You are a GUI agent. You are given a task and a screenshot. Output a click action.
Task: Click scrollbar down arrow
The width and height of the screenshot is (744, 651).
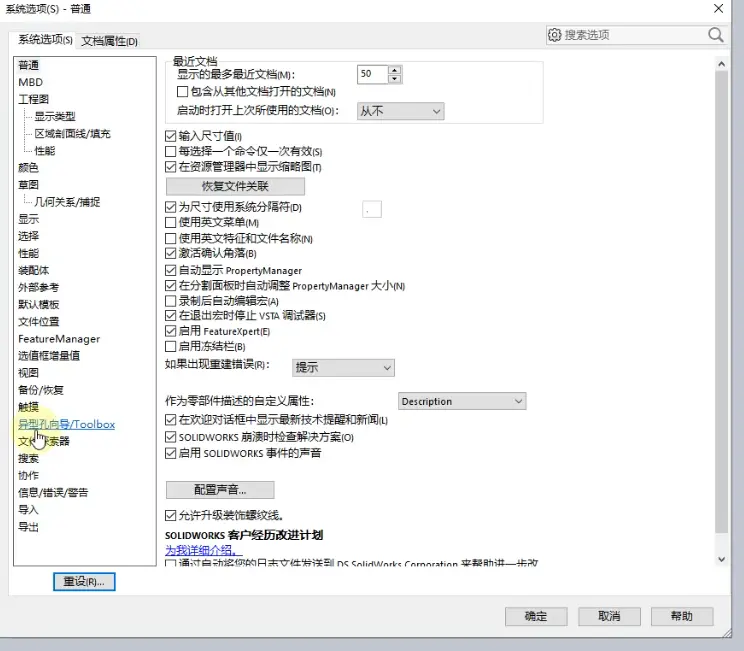coord(721,559)
